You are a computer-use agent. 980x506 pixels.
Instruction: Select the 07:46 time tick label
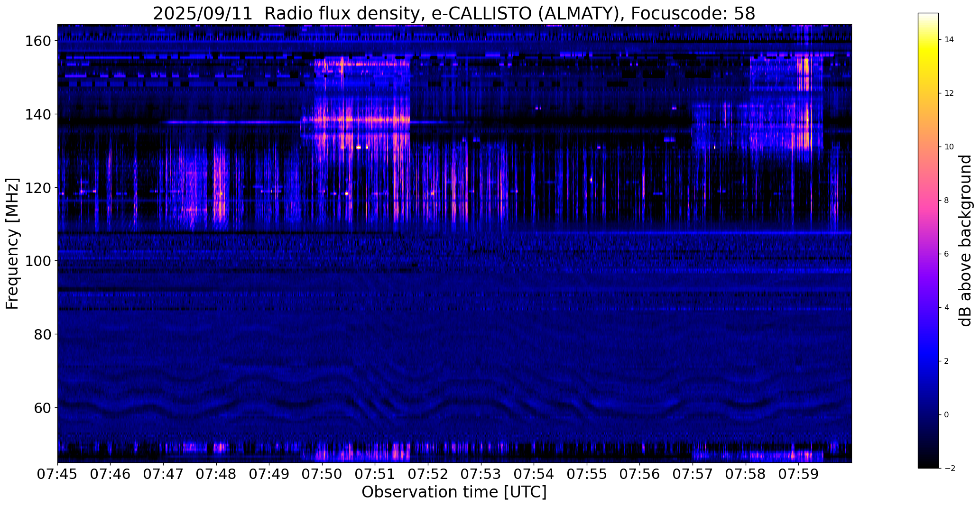tap(111, 475)
